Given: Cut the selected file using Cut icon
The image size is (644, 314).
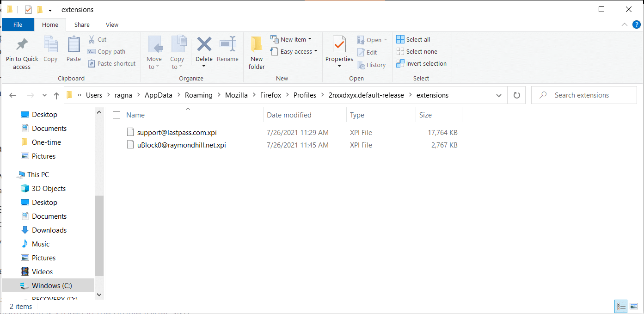Looking at the screenshot, I should pos(98,39).
